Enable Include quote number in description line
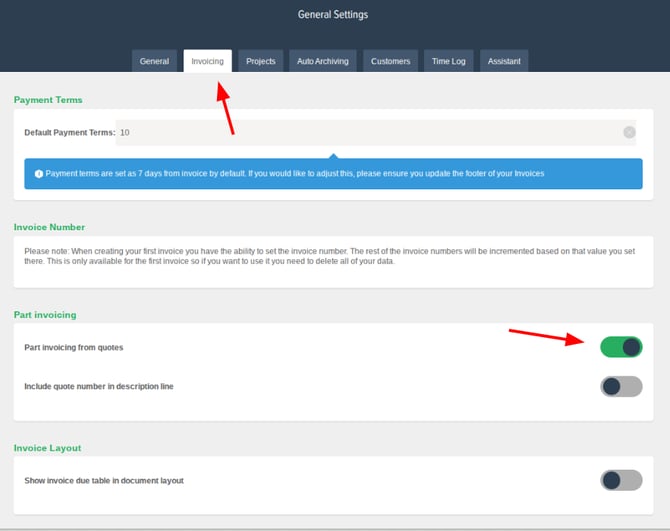 tap(621, 386)
